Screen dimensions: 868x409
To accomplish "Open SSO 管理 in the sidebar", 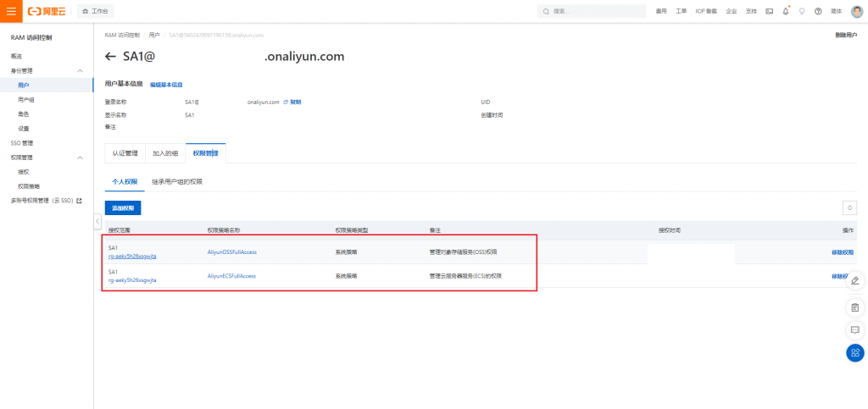I will click(x=21, y=142).
